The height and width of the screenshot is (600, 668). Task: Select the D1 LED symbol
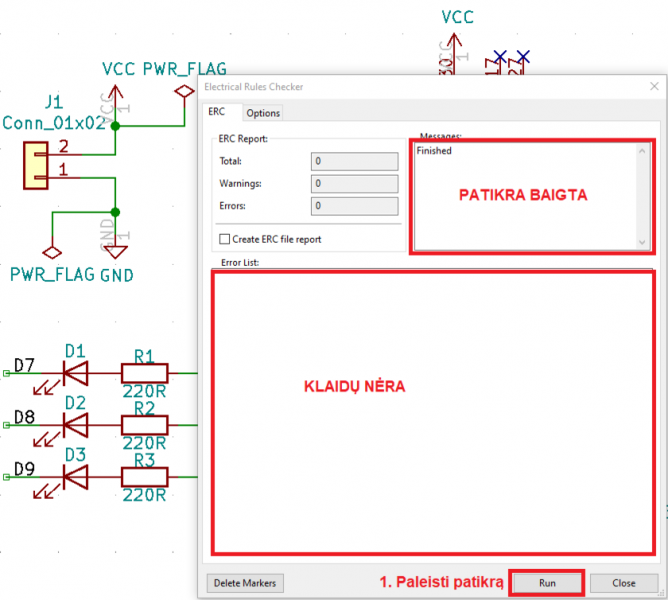click(75, 373)
